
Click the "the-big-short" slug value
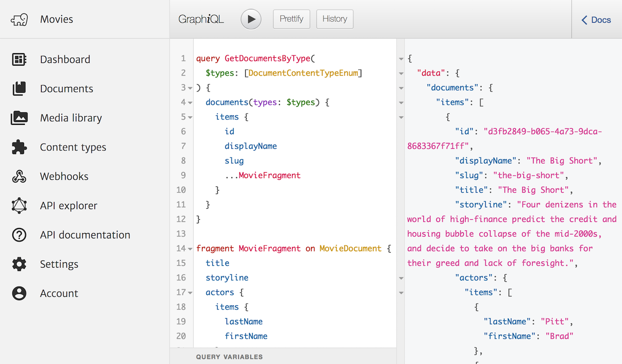point(528,175)
